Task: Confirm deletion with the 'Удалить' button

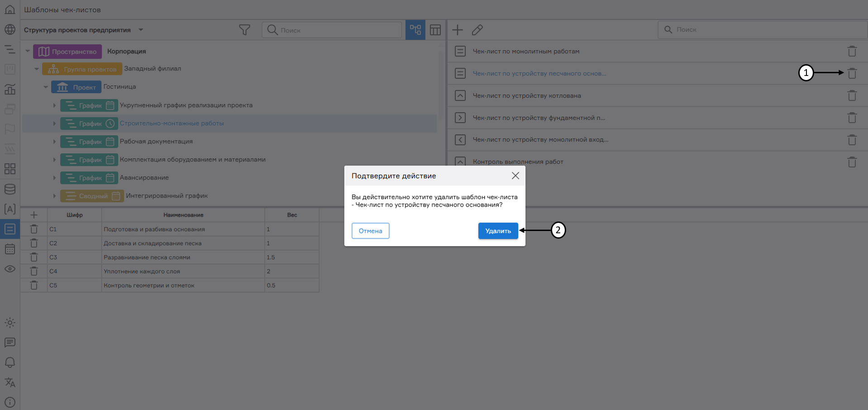Action: (x=498, y=231)
